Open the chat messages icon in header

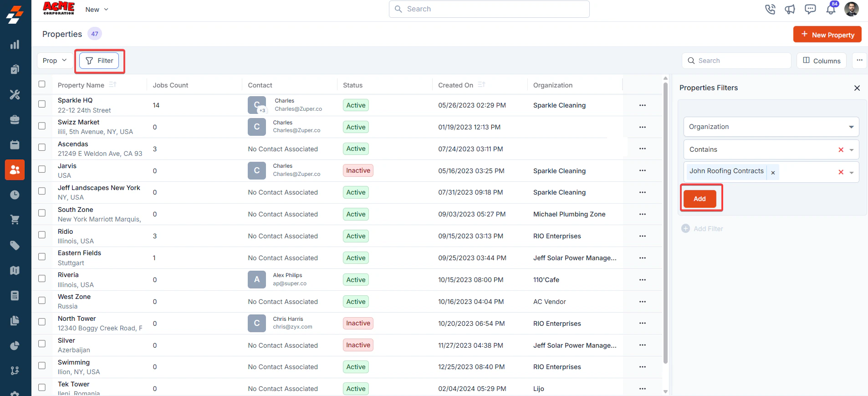810,9
